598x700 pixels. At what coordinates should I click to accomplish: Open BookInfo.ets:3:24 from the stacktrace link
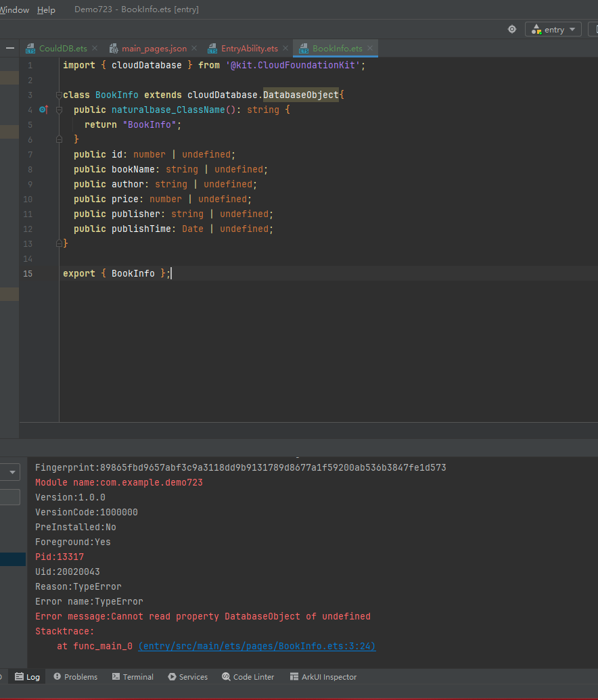(256, 646)
